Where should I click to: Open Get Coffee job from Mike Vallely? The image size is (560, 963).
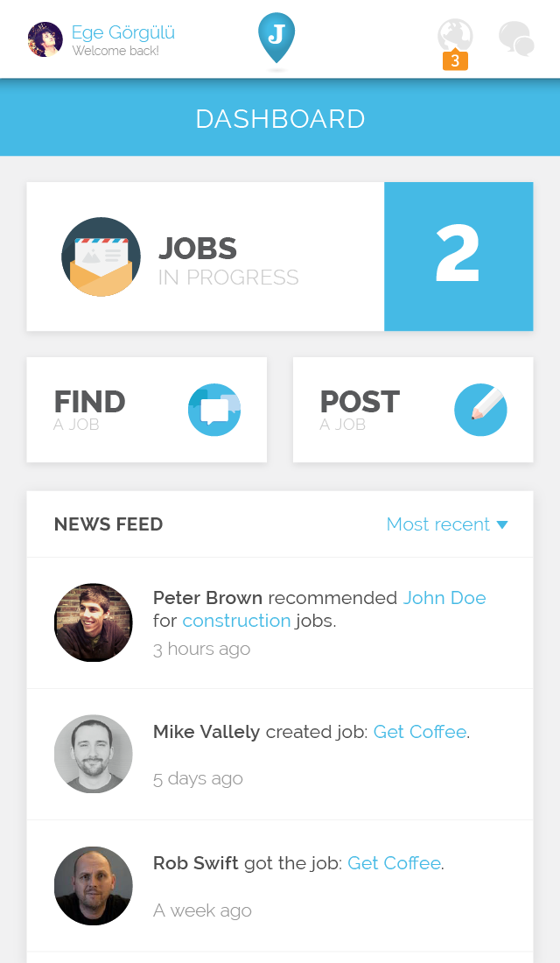point(420,732)
